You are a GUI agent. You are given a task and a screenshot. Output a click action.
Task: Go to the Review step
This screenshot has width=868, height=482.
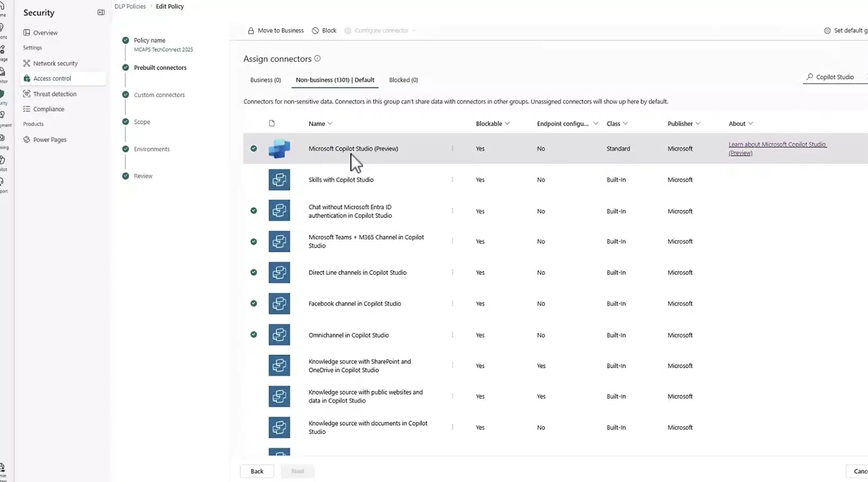coord(143,176)
